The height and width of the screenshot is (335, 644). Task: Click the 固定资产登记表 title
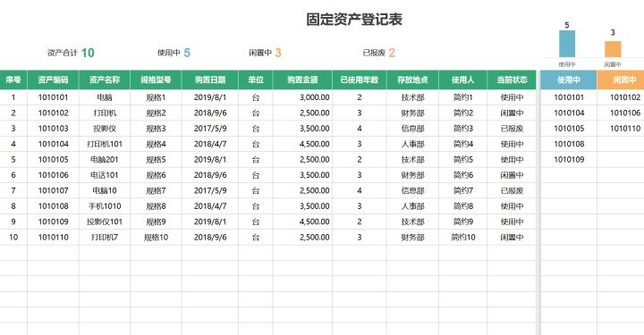[x=354, y=20]
